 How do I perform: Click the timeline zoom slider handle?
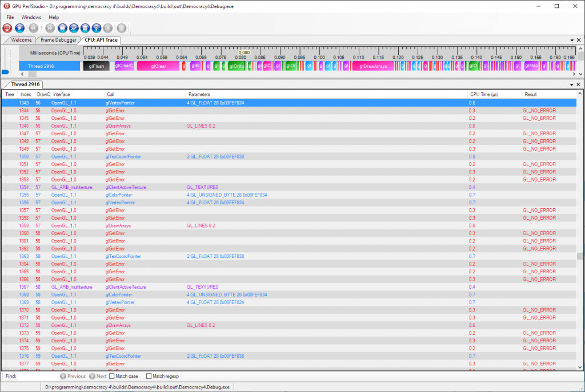coord(5,72)
